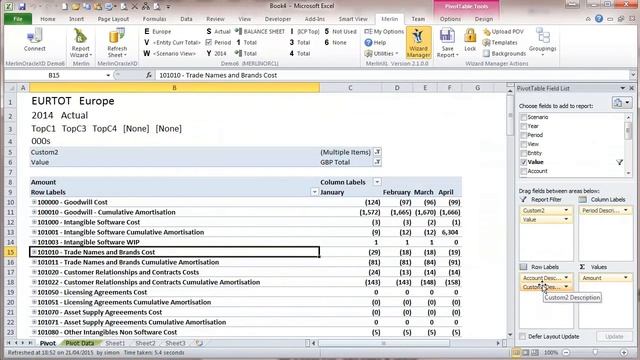
Task: Toggle the Period checkbox in the ribbon
Action: (x=209, y=42)
